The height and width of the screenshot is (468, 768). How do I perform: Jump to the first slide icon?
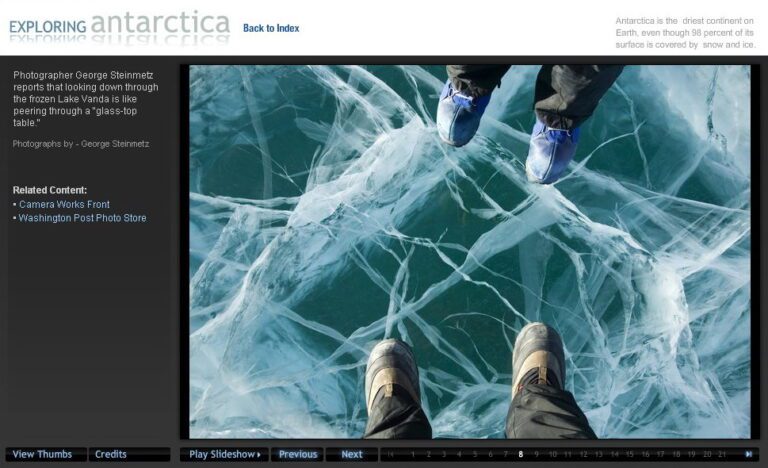[391, 454]
